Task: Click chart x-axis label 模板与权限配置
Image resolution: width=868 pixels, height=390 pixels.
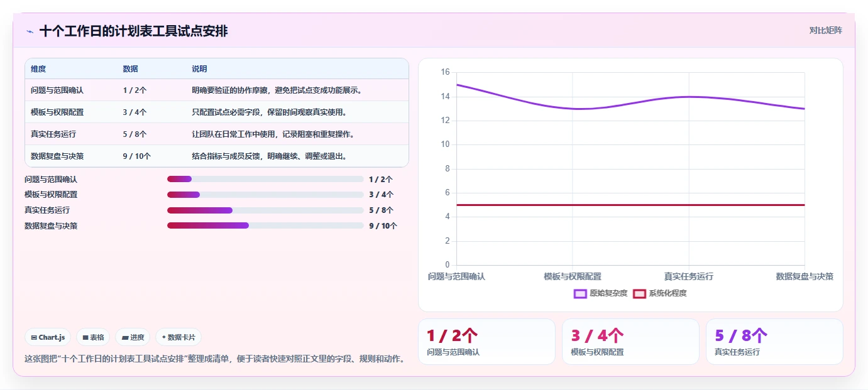Action: (573, 276)
